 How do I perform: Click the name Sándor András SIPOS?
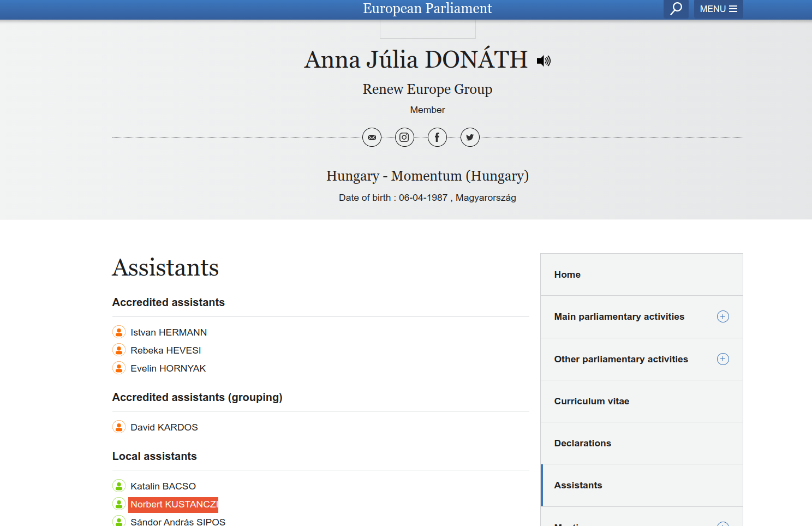click(178, 522)
